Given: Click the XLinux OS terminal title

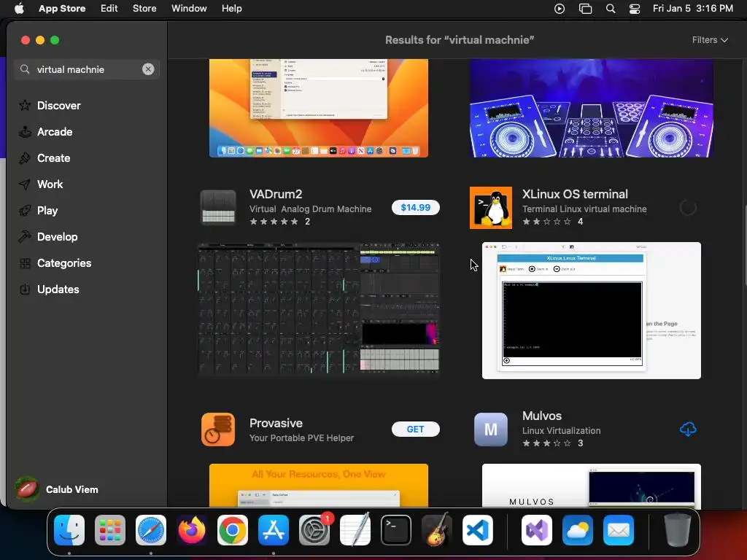Looking at the screenshot, I should point(575,194).
